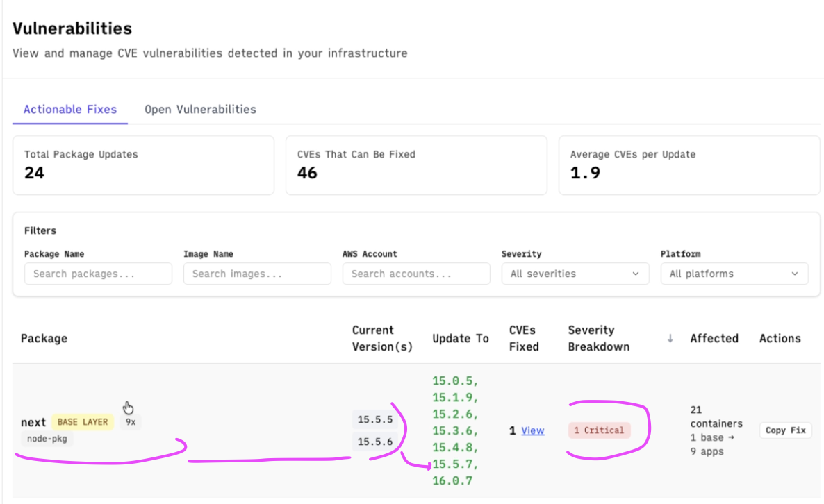Viewport: 824px width, 504px height.
Task: Click the Average CVEs per Update card
Action: (689, 165)
